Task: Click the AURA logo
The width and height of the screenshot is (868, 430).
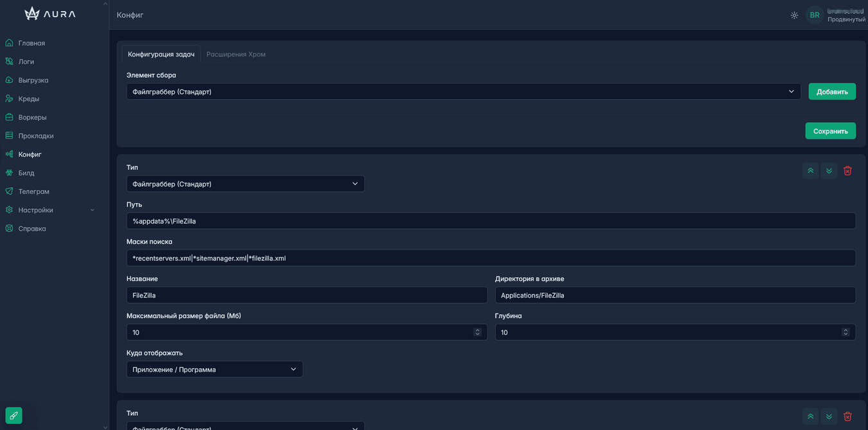Action: click(50, 13)
